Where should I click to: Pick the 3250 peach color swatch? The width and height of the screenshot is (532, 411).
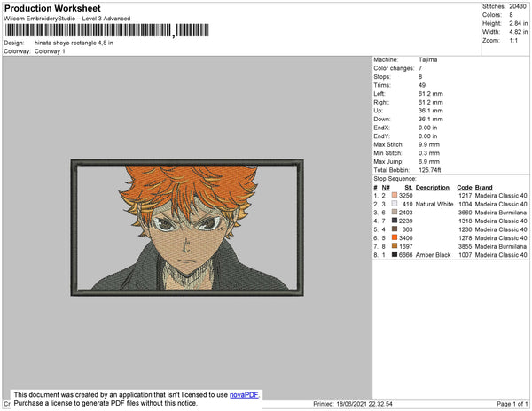395,195
